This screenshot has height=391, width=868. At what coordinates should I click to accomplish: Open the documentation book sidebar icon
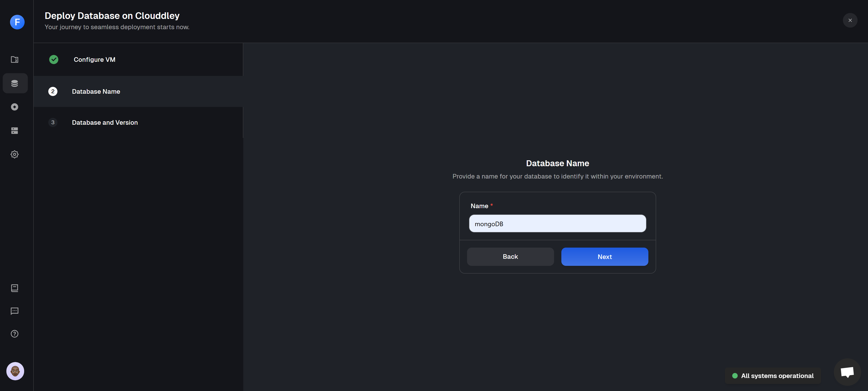point(15,288)
